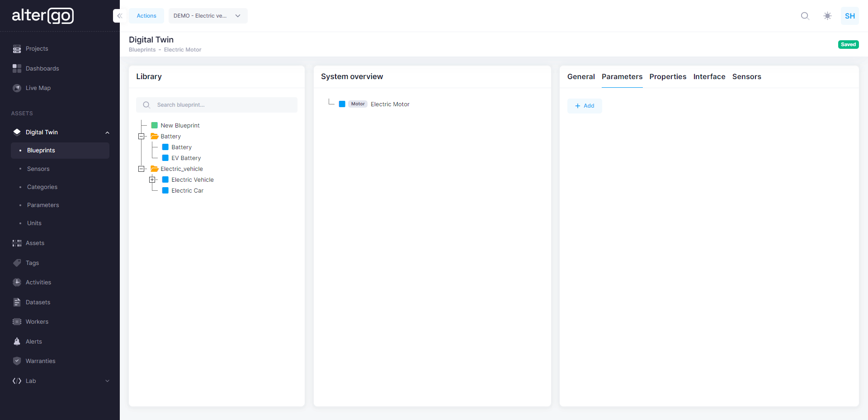Open the DEMO project dropdown

click(x=208, y=16)
